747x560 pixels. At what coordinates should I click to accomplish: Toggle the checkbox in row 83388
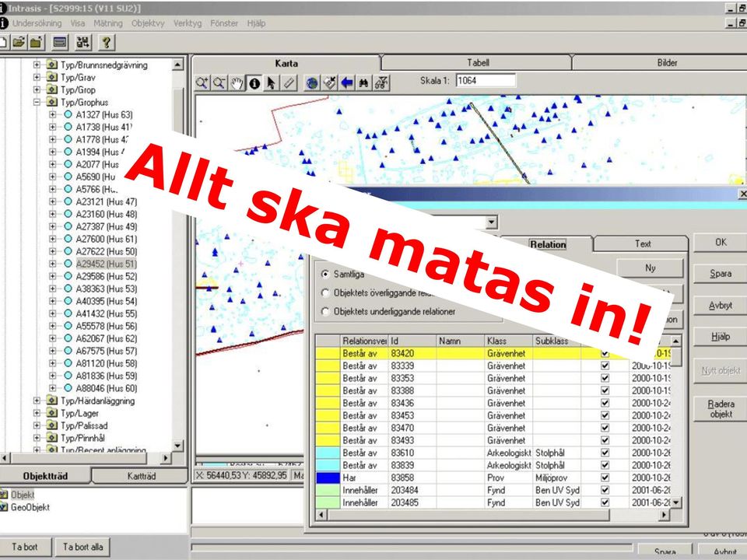(x=605, y=390)
